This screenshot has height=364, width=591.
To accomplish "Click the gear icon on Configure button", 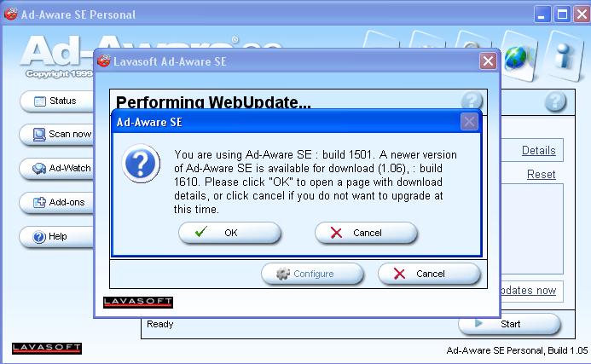I will pyautogui.click(x=283, y=274).
